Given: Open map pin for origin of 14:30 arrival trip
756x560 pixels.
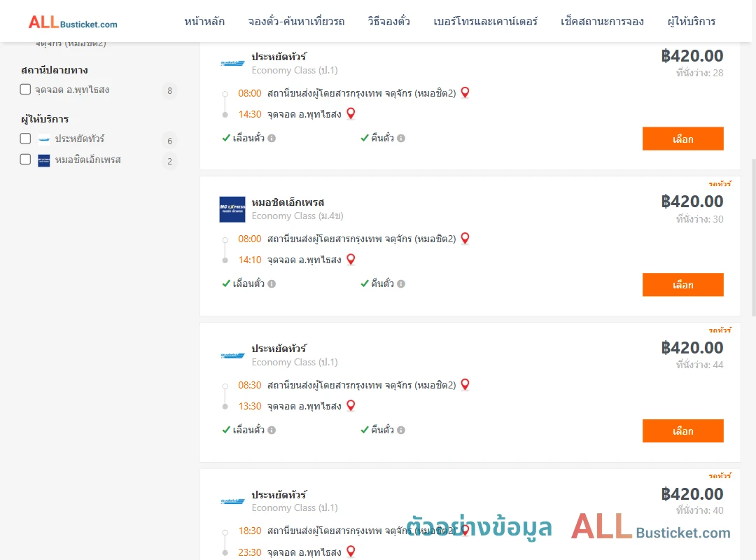Looking at the screenshot, I should (x=465, y=92).
